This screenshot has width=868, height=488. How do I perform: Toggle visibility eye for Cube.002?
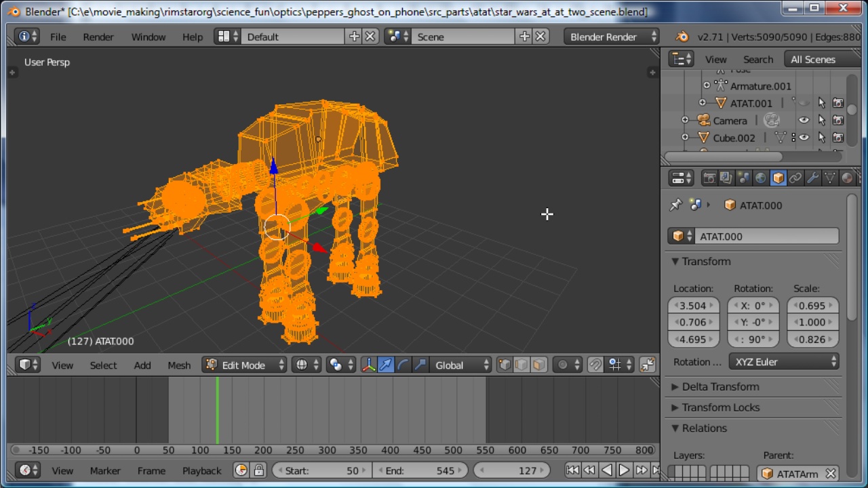click(x=804, y=138)
